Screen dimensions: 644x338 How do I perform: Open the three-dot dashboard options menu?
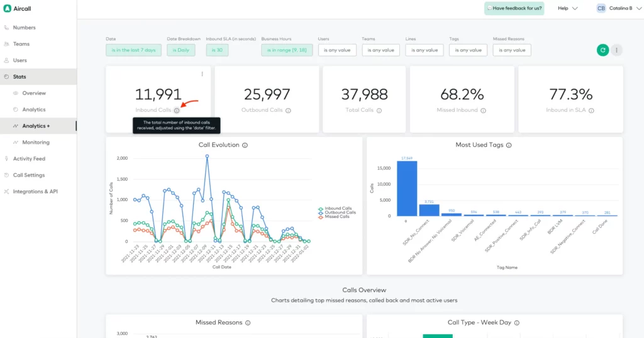(617, 50)
